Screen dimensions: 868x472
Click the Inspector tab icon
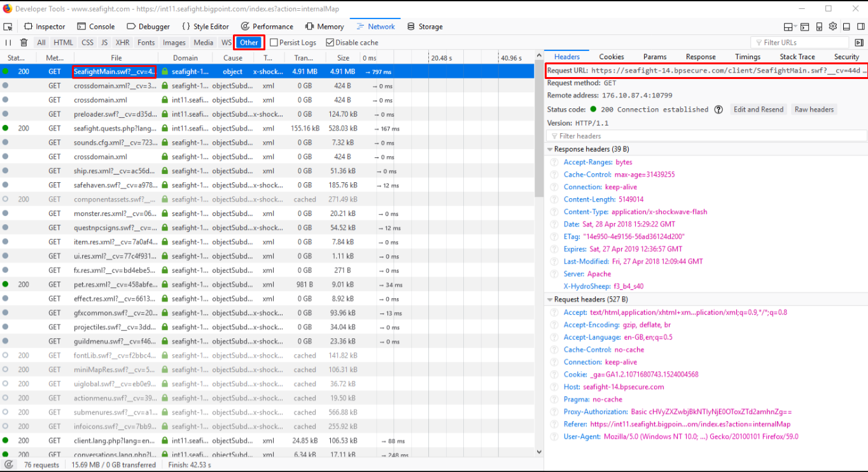pyautogui.click(x=29, y=27)
